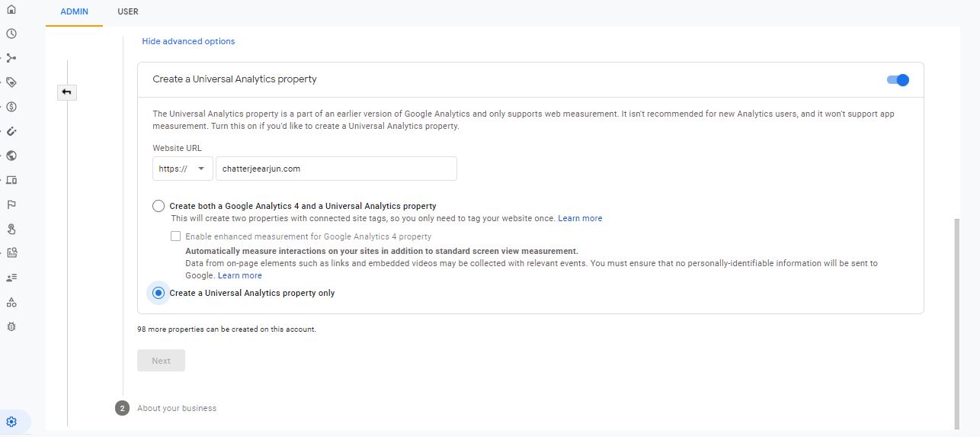Open the Audiences person-list icon in sidebar

pyautogui.click(x=11, y=277)
